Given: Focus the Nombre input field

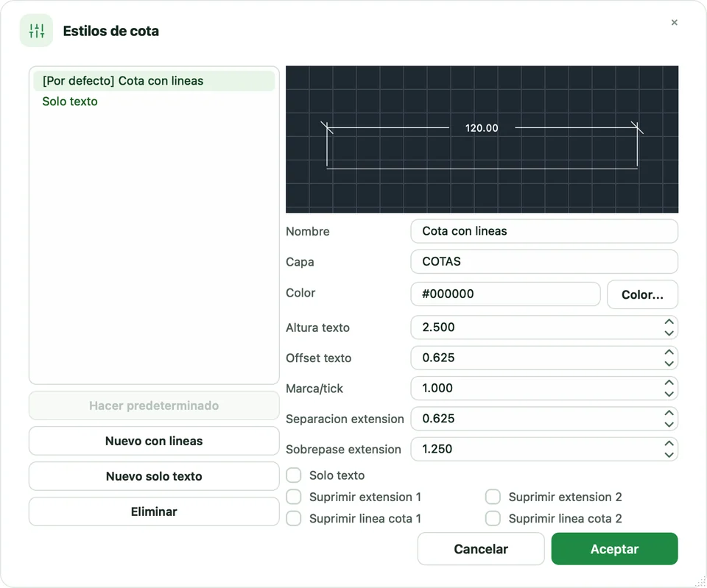Looking at the screenshot, I should pos(544,231).
